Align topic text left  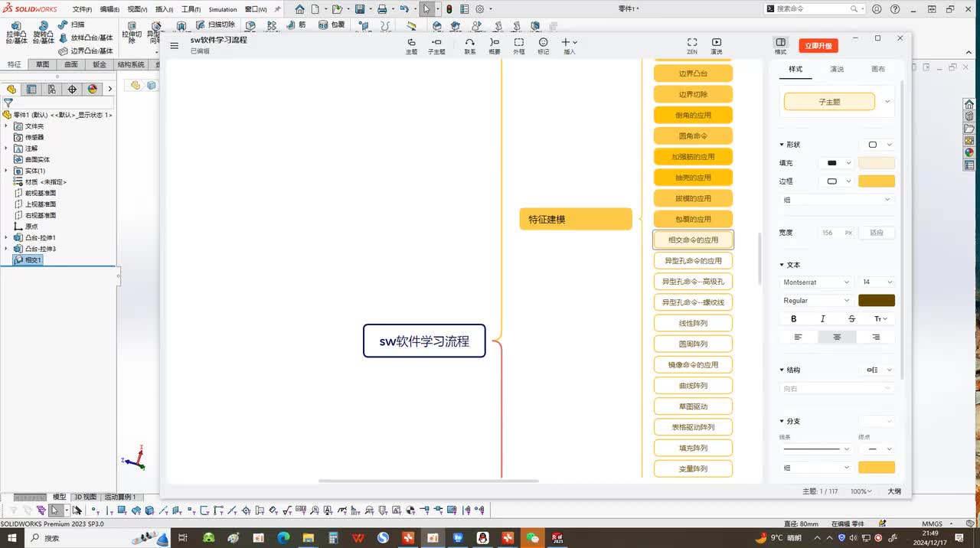coord(799,337)
